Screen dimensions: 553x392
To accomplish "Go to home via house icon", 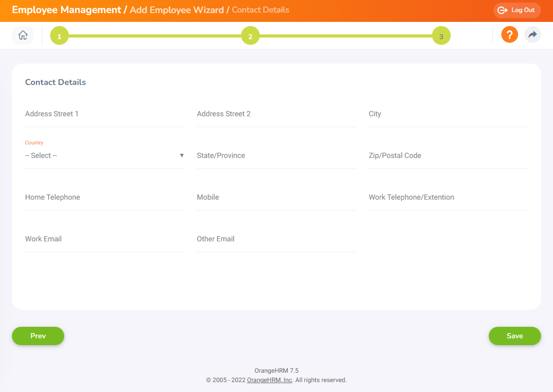I will pyautogui.click(x=23, y=35).
